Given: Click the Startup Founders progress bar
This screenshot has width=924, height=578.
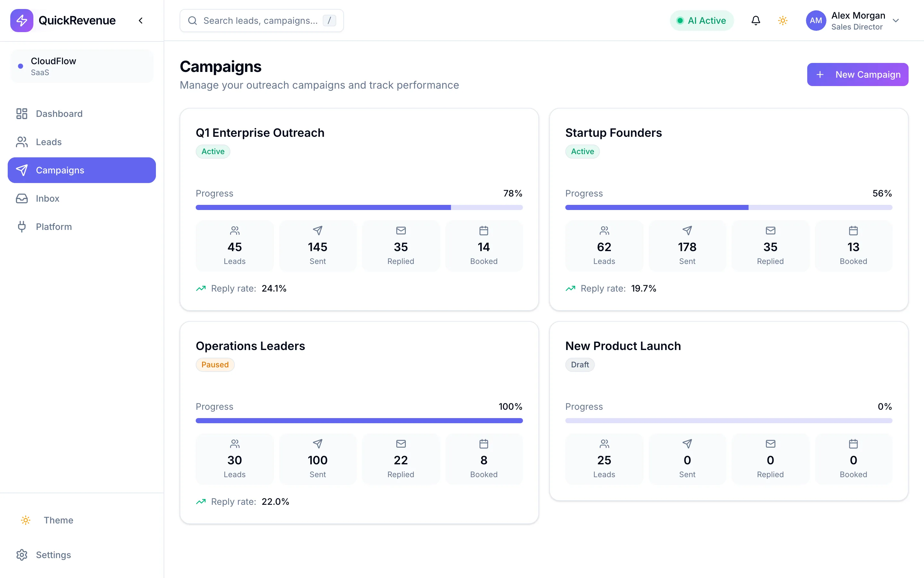Looking at the screenshot, I should [x=729, y=207].
